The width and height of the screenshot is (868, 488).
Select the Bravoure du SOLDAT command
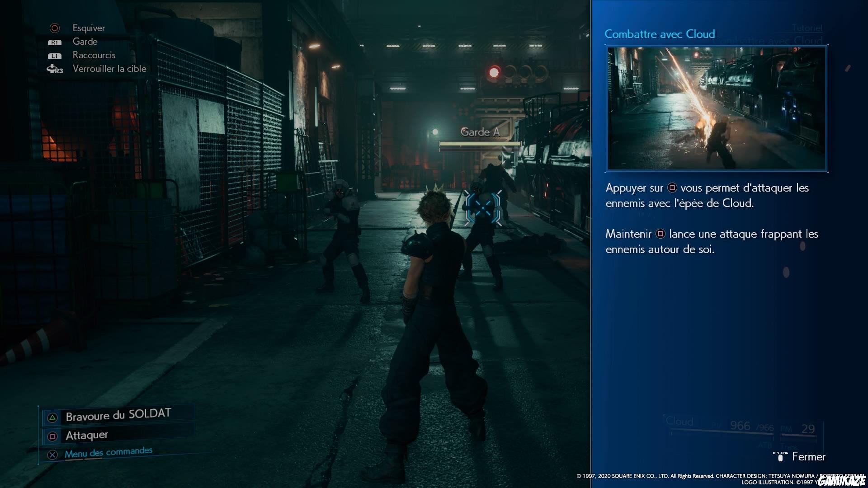119,415
